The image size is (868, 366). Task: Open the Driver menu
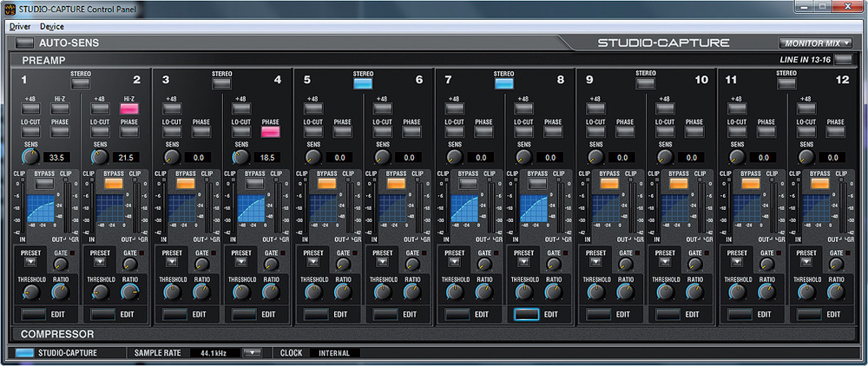click(19, 27)
